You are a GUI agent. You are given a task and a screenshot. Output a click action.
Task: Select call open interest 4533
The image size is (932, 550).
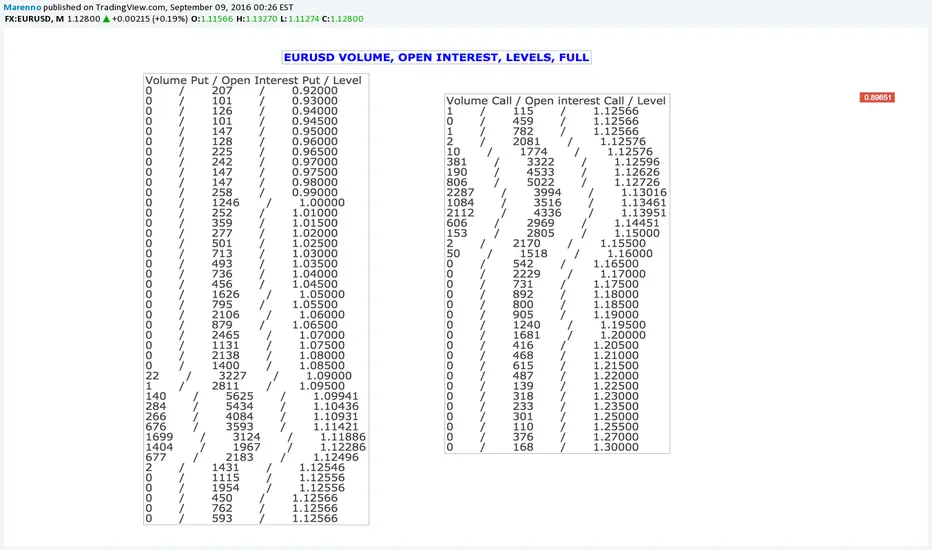click(540, 172)
